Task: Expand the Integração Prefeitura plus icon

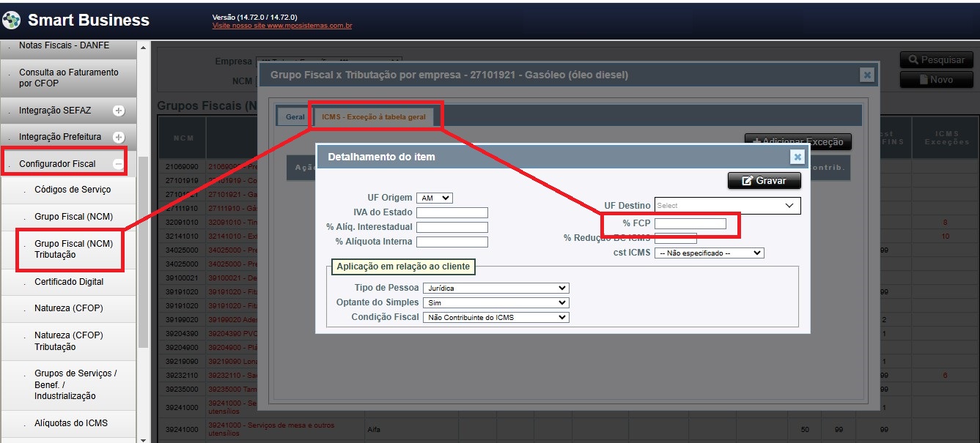Action: pyautogui.click(x=119, y=137)
